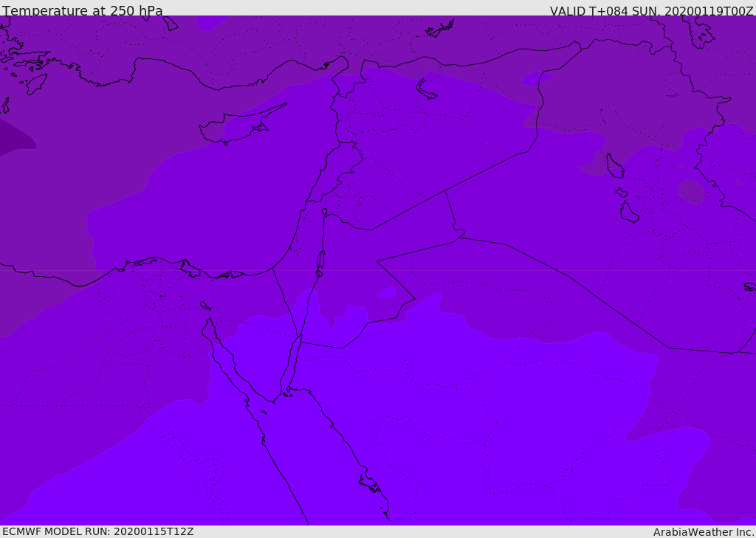The height and width of the screenshot is (538, 756).
Task: Click the 'VALID T+084 SUN. 20200119T00Z' label
Action: [651, 10]
